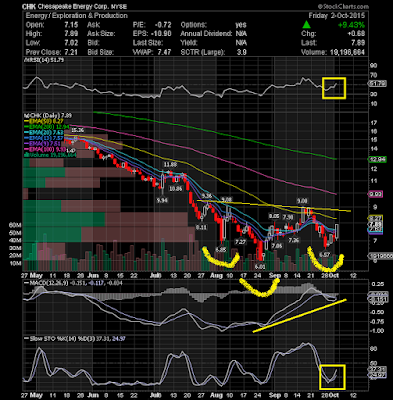Click the 51.79 RSI value axis tag

coord(377,84)
